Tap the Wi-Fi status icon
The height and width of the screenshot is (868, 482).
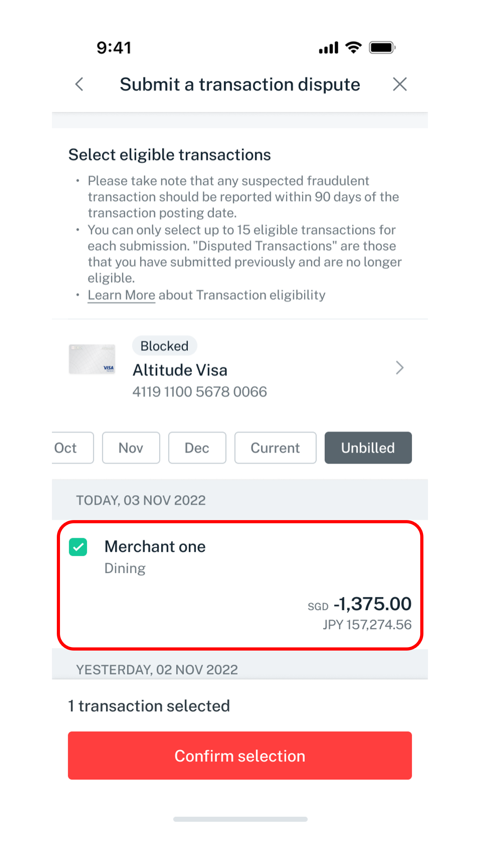click(x=353, y=47)
